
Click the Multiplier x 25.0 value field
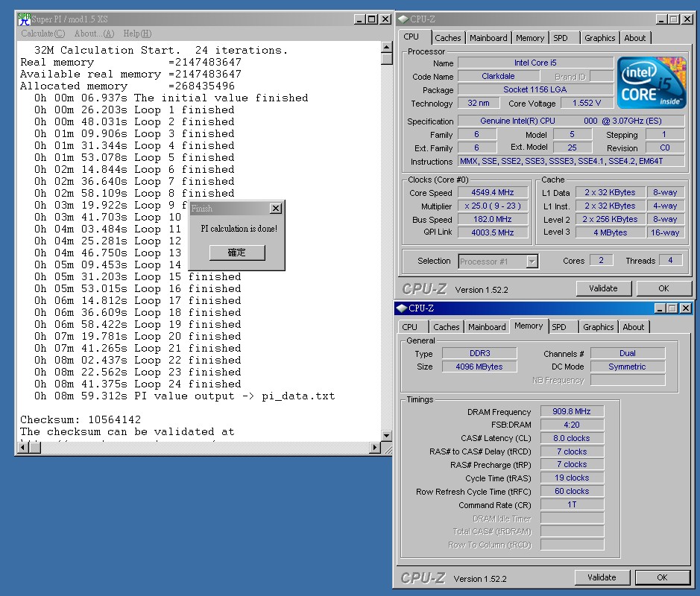click(x=493, y=206)
